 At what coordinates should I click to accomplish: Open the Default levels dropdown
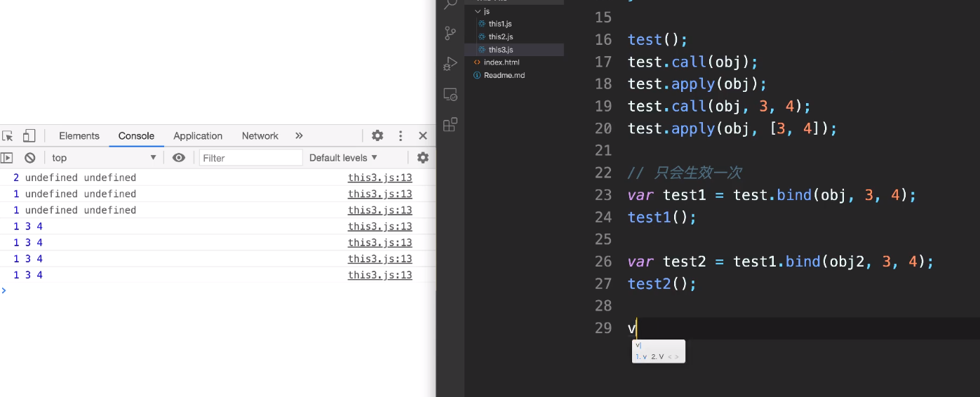coord(344,158)
